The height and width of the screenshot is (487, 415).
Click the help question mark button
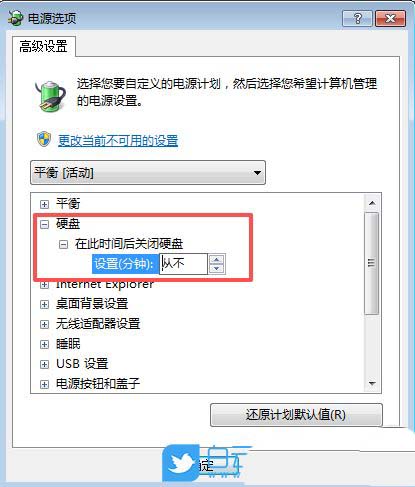tap(357, 18)
